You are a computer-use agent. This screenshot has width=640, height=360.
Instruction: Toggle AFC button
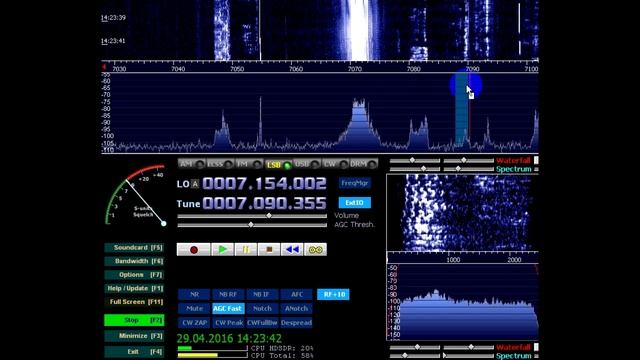pyautogui.click(x=296, y=294)
